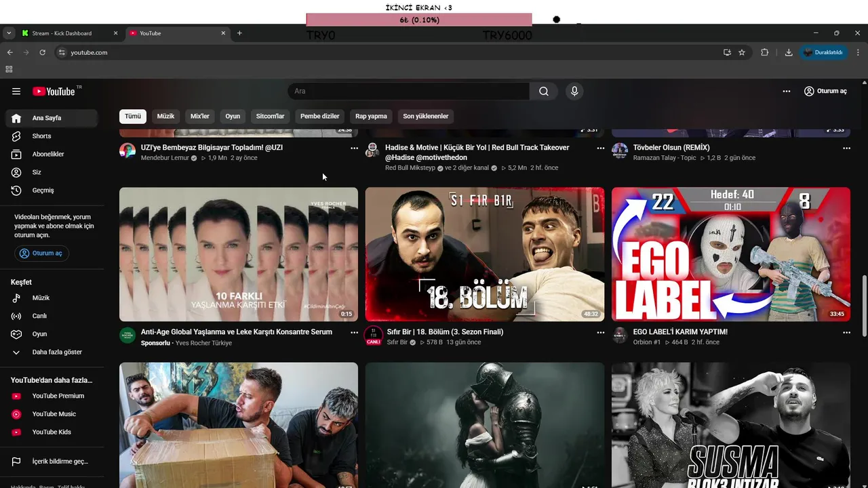Select the Mix'ler filter chip
Viewport: 868px width, 488px height.
click(x=200, y=117)
